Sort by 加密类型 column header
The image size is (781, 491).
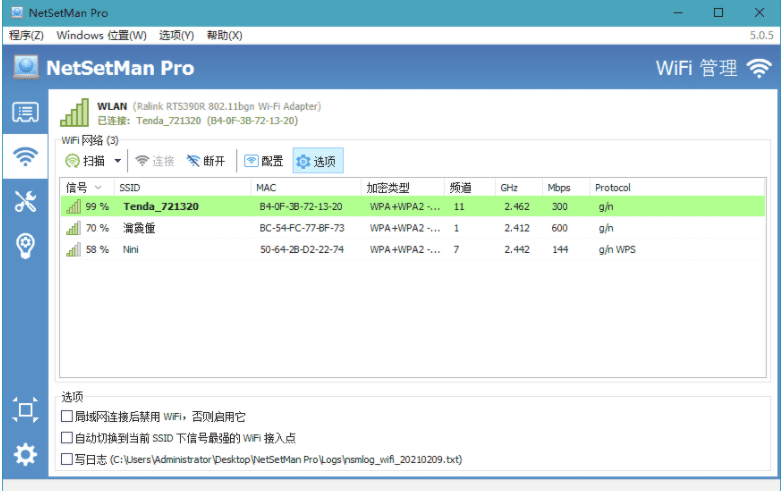[x=403, y=188]
